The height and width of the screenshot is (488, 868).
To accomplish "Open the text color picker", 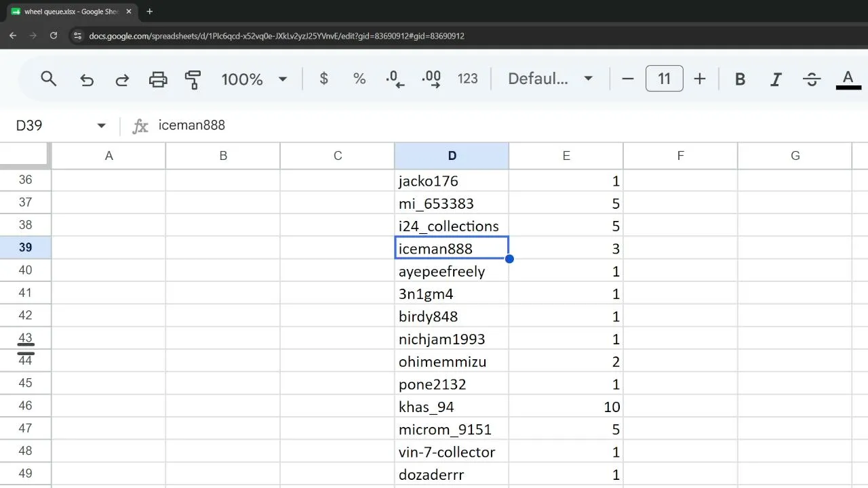I will point(848,79).
